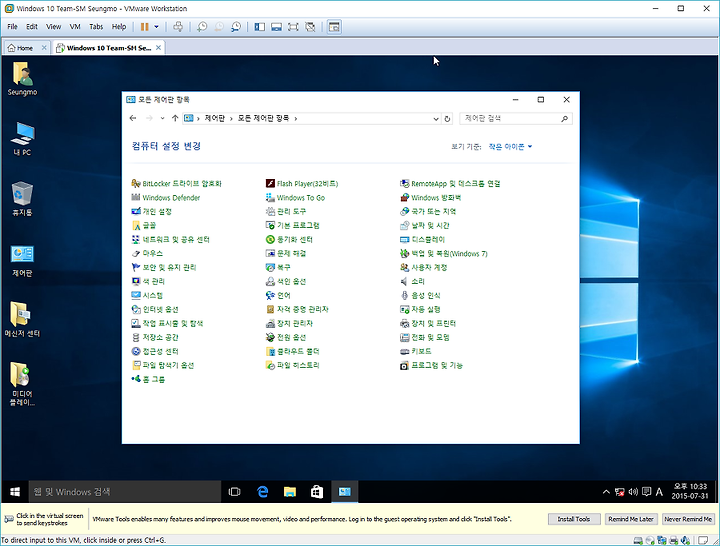
Task: Select the 내 PC desktop icon
Action: click(22, 139)
